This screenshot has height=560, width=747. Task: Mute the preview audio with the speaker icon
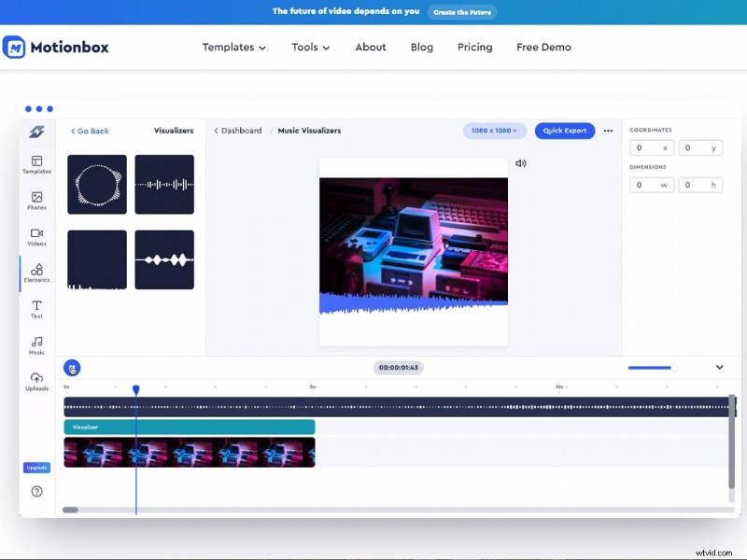pyautogui.click(x=521, y=162)
